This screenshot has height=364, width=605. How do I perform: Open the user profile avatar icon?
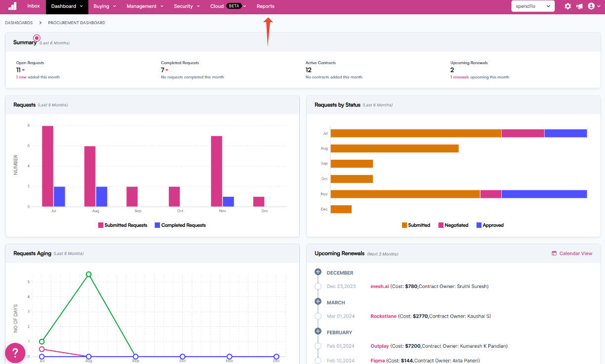click(x=591, y=6)
